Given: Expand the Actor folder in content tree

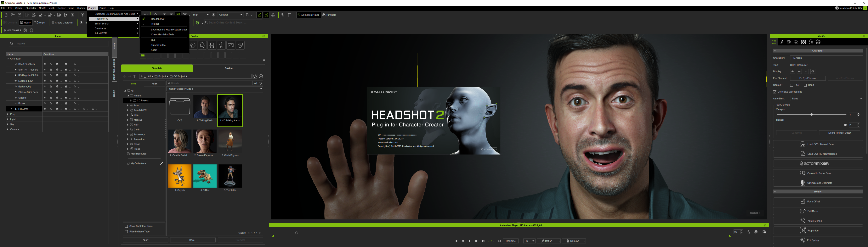Looking at the screenshot, I should pyautogui.click(x=128, y=105).
